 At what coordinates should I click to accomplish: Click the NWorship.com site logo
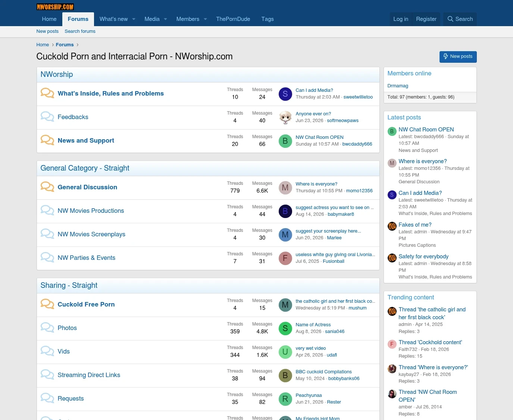click(55, 7)
